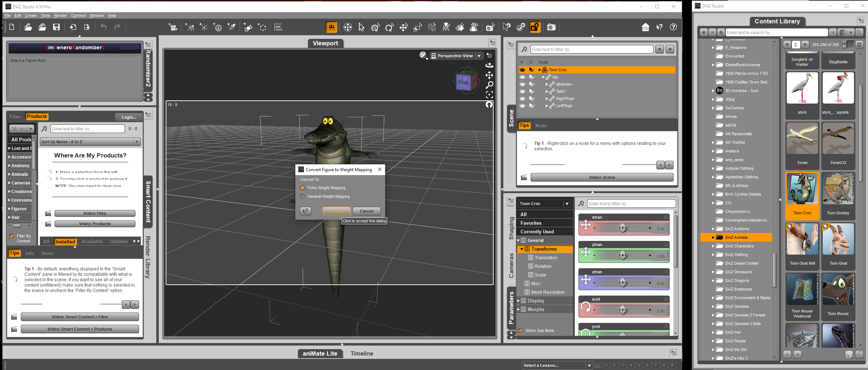Select the Scale tool in the toolbar
The height and width of the screenshot is (370, 868).
pyautogui.click(x=417, y=27)
